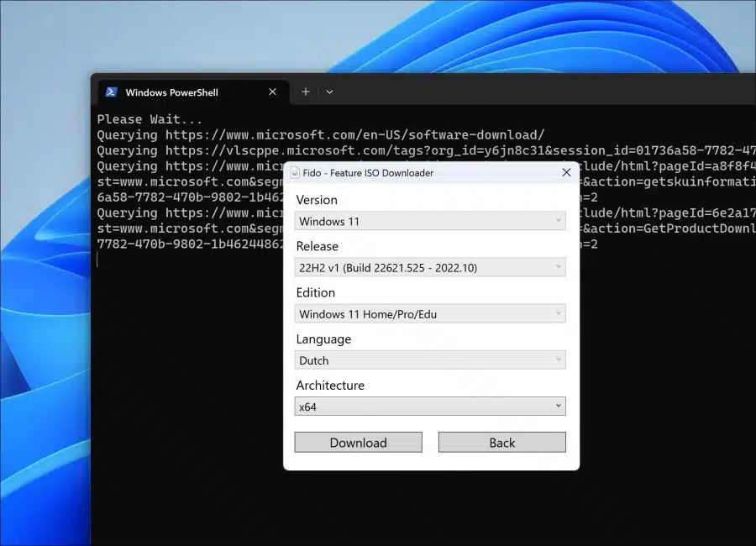Close the Windows PowerShell tab
756x546 pixels.
pos(272,92)
